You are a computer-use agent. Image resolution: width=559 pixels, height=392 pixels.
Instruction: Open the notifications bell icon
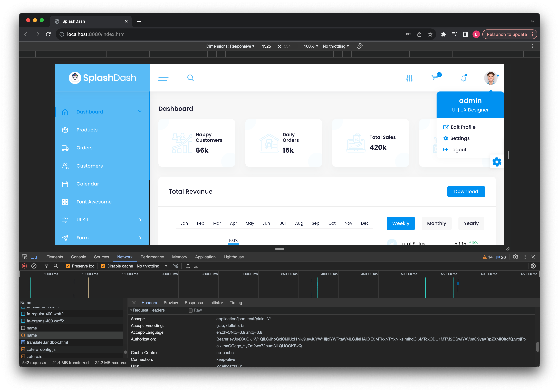(x=464, y=78)
